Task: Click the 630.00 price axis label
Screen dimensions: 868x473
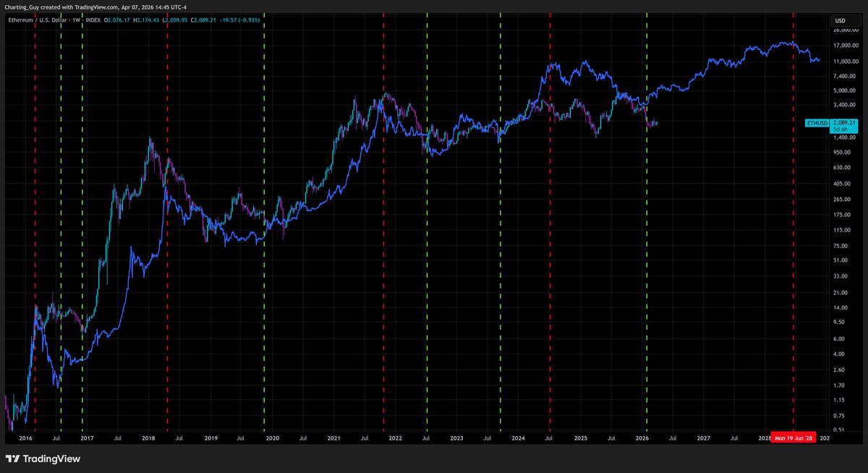Action: coord(842,168)
